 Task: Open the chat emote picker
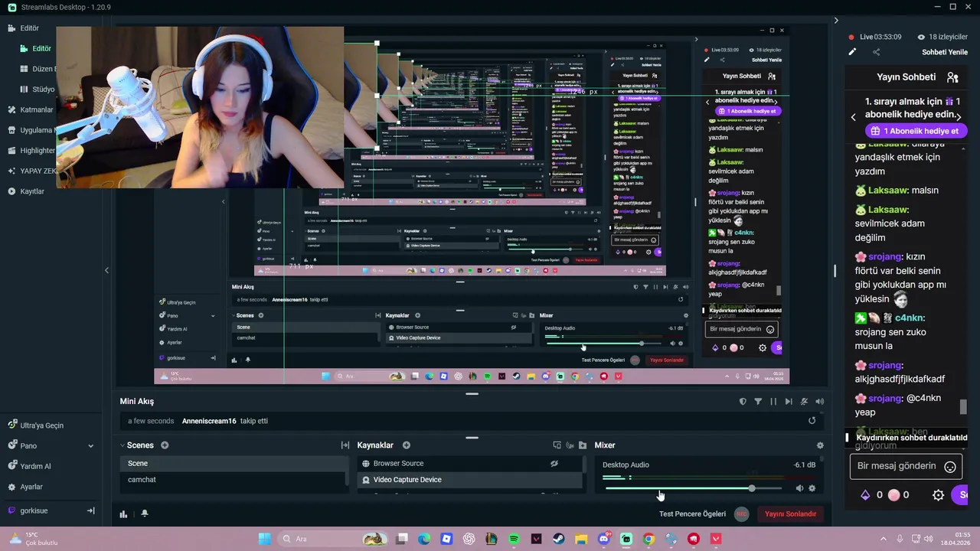[950, 467]
